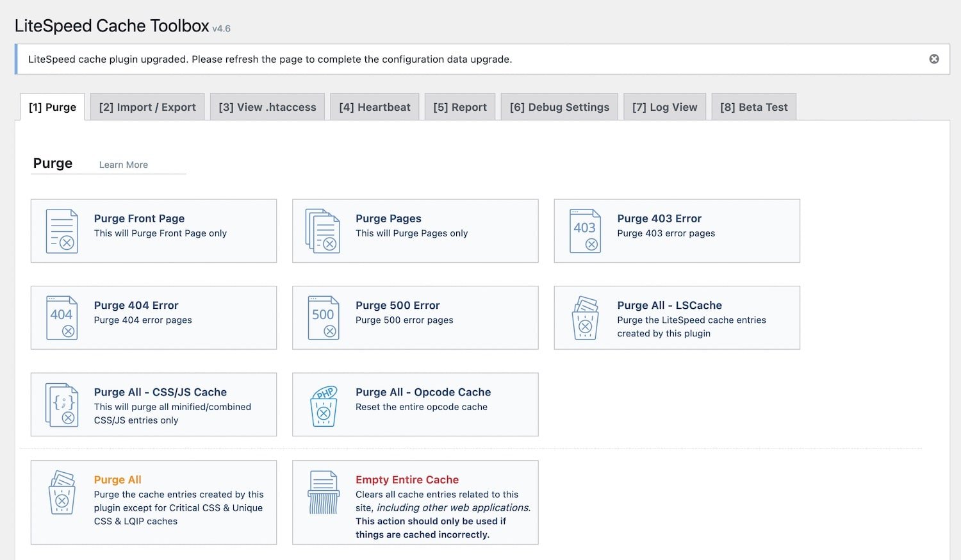Click the Purge All - LSCache trash bin icon

pos(585,318)
